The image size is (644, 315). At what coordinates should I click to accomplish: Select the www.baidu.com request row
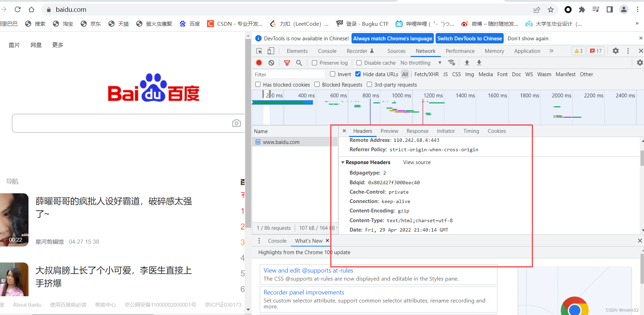(295, 142)
